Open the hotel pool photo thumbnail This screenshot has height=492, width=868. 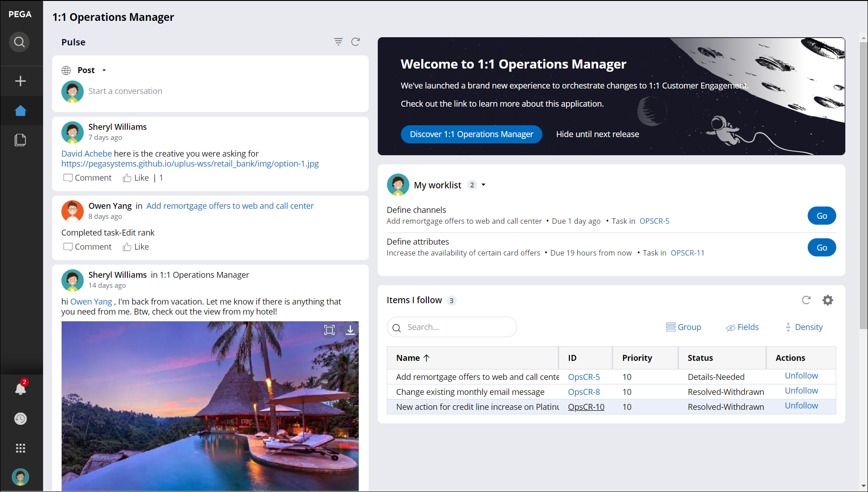210,406
